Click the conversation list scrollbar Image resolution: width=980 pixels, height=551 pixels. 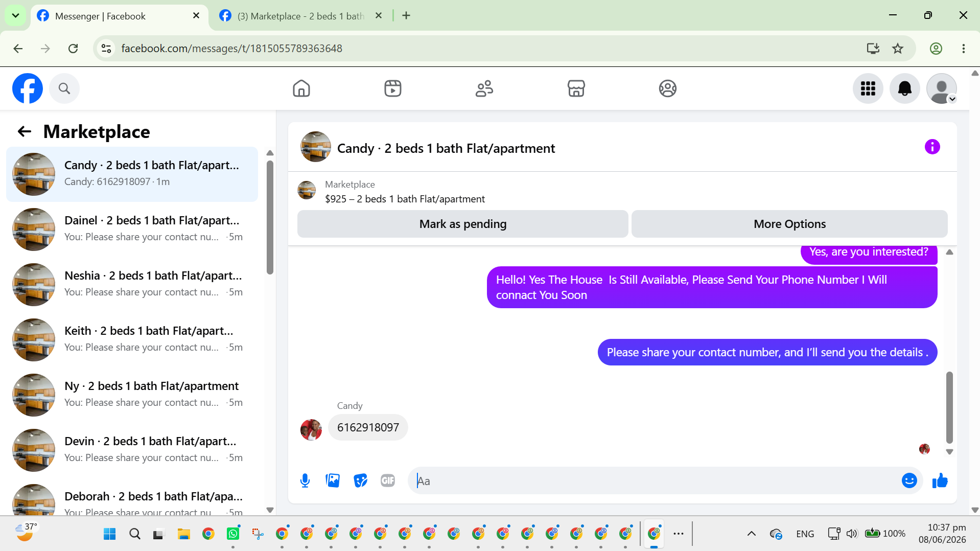click(270, 217)
